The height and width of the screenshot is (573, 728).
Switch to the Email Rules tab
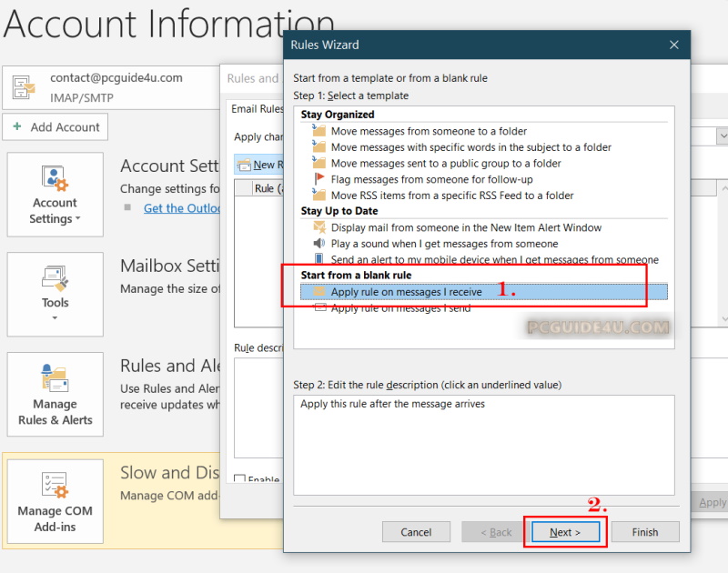(257, 109)
